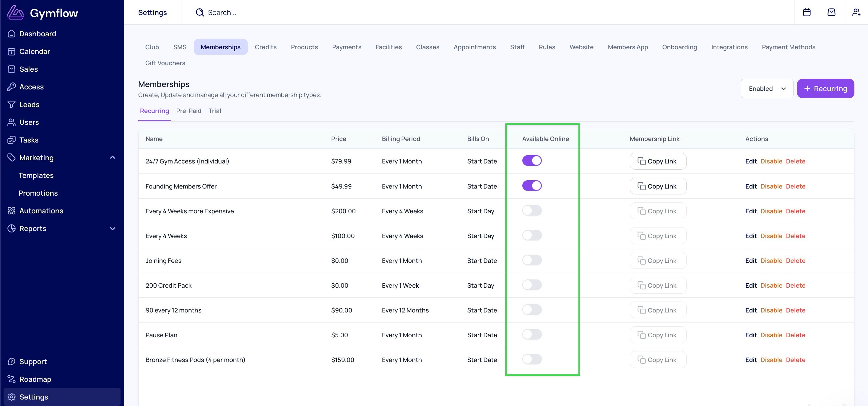Open the Enabled filter dropdown
This screenshot has width=868, height=406.
tap(767, 89)
